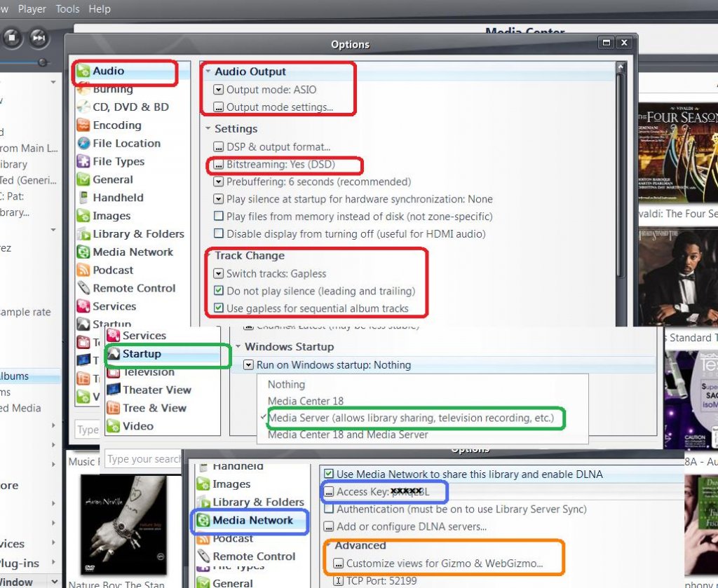The width and height of the screenshot is (718, 588).
Task: Uncheck Do not play silence checkbox
Action: point(219,291)
